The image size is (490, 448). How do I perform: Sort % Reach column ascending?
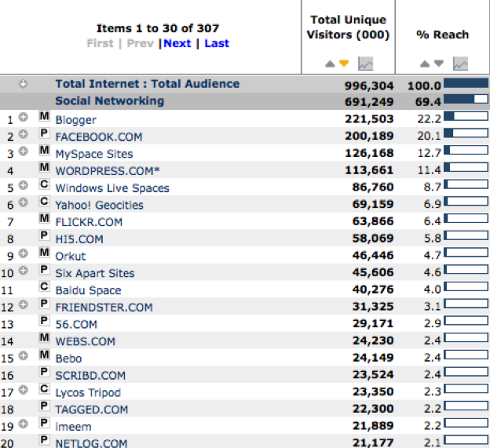coord(425,64)
